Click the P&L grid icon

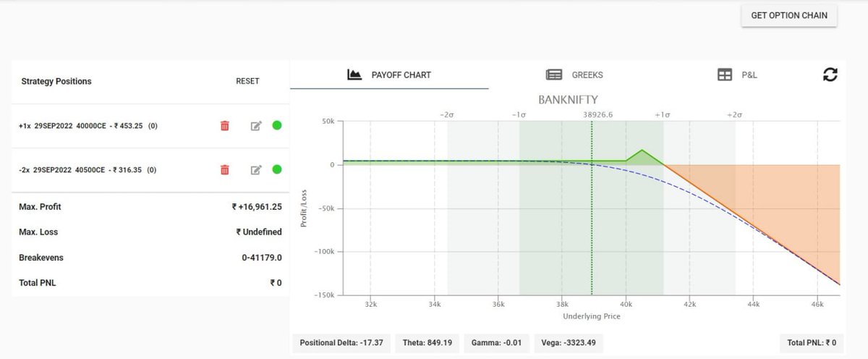725,75
